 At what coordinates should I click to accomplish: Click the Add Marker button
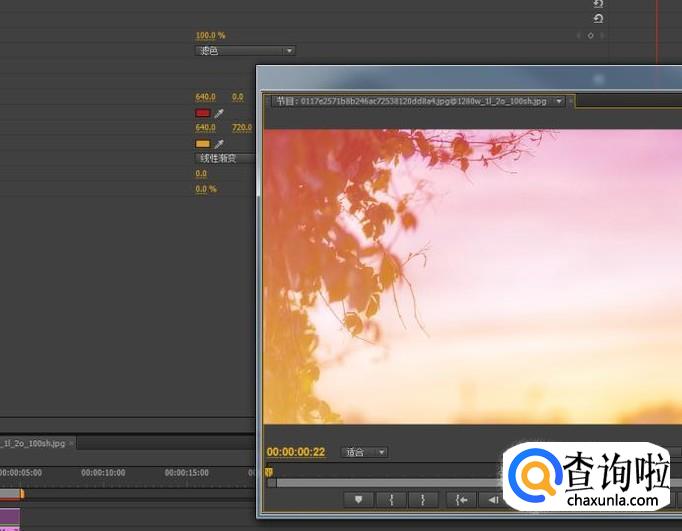pyautogui.click(x=358, y=499)
